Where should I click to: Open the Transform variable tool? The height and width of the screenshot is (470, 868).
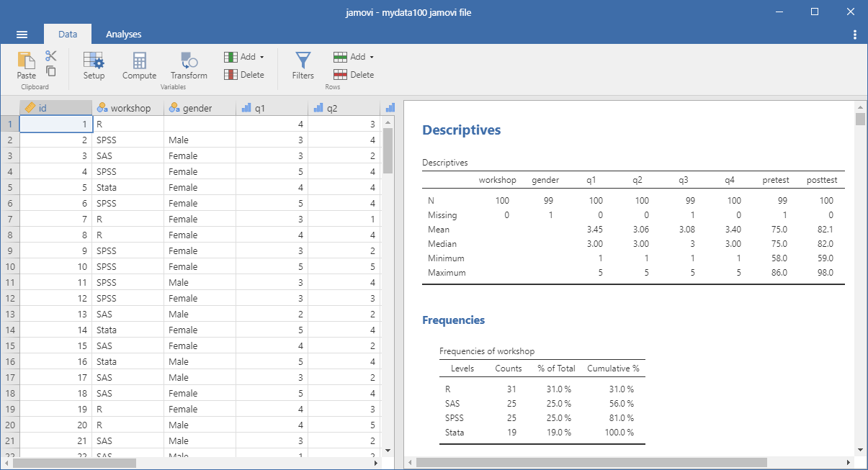[189, 65]
